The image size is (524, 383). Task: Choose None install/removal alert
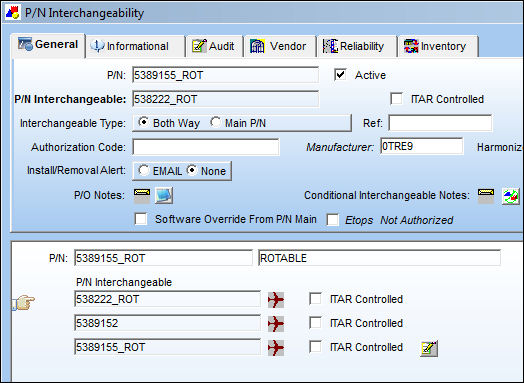[192, 170]
